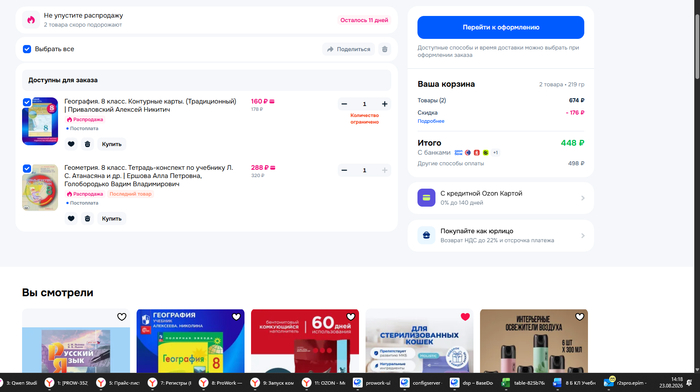
Task: Delete Геометрия тетрадь-конспект from cart
Action: click(88, 219)
